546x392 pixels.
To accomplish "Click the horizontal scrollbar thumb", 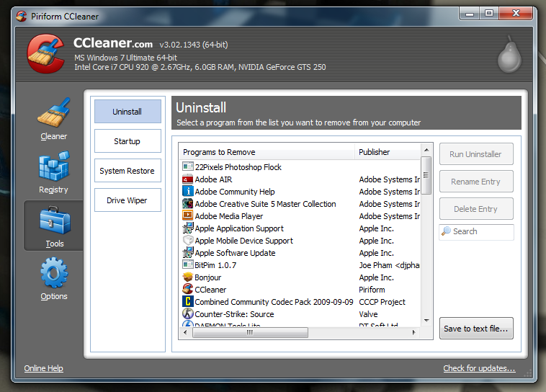I will (x=250, y=332).
